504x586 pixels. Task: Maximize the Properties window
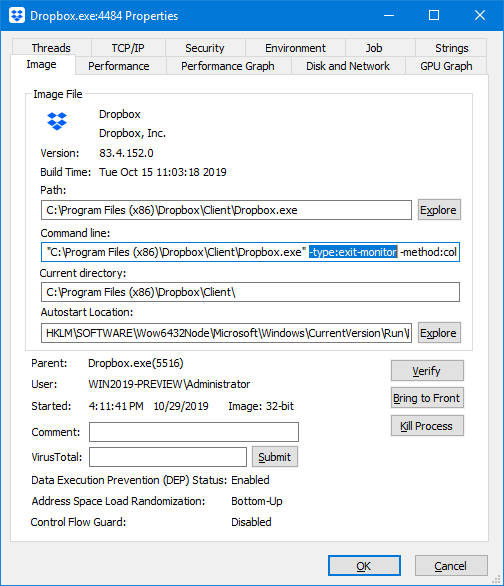pyautogui.click(x=434, y=15)
